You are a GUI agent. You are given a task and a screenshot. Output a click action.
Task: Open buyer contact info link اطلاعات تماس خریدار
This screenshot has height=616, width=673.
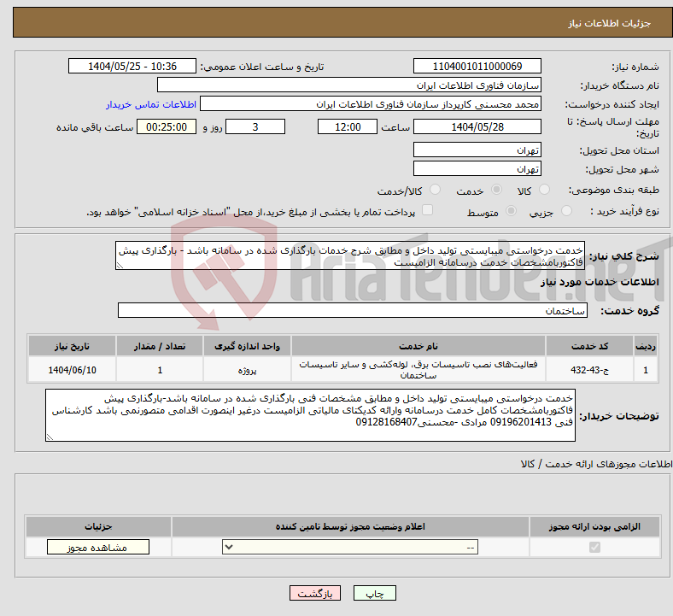click(151, 104)
